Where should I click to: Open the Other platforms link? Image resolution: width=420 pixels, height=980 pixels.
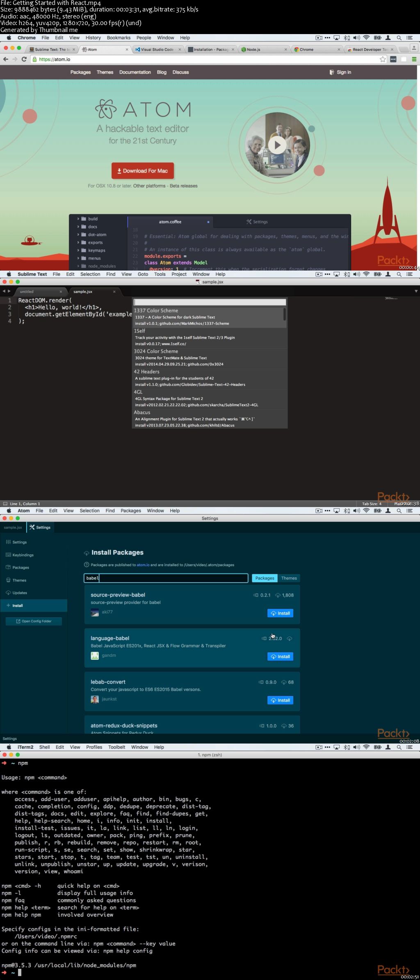pos(149,186)
